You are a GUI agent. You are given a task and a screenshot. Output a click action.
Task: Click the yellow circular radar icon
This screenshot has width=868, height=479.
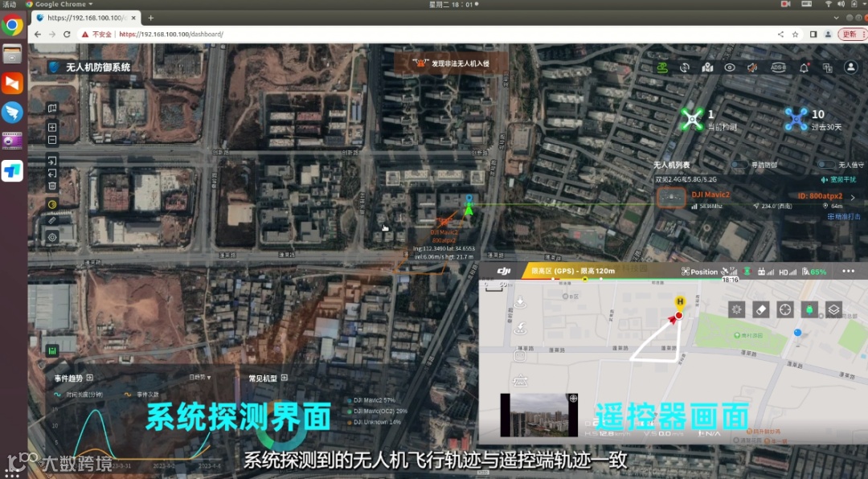52,204
